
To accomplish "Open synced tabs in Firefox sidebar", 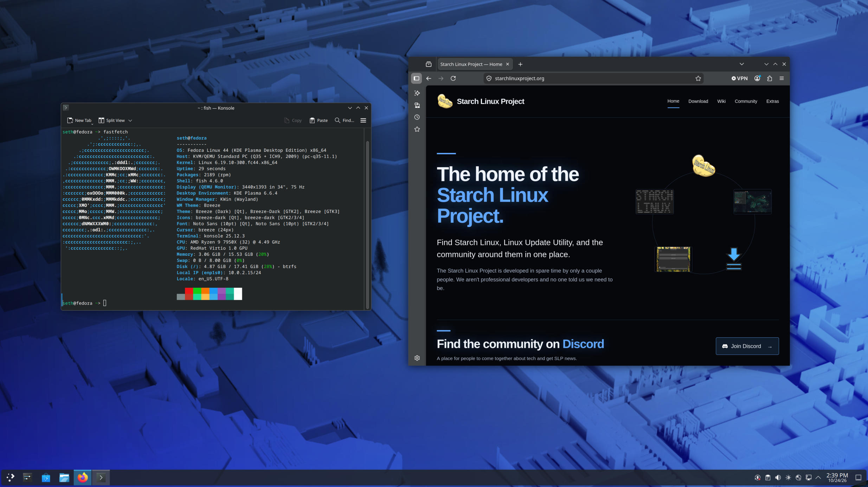I will [417, 105].
